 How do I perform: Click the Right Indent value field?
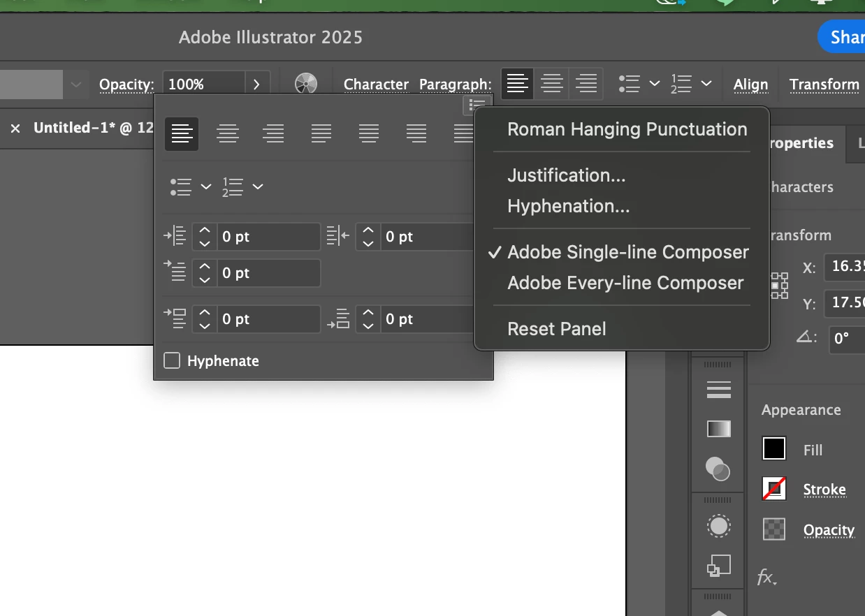pos(428,237)
